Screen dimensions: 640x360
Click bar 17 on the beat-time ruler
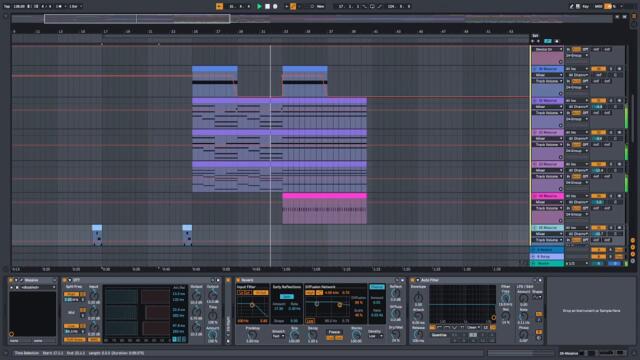105,31
